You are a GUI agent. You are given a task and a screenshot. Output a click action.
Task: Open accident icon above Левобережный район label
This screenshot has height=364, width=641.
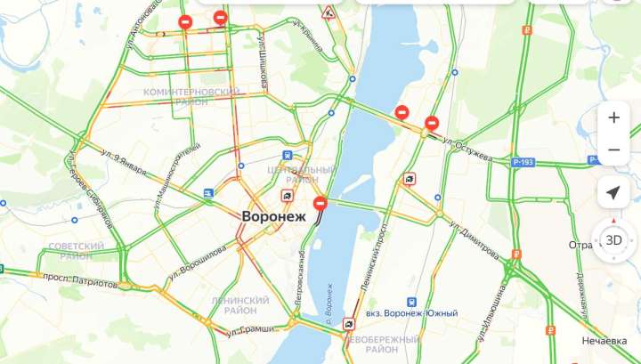pyautogui.click(x=349, y=324)
